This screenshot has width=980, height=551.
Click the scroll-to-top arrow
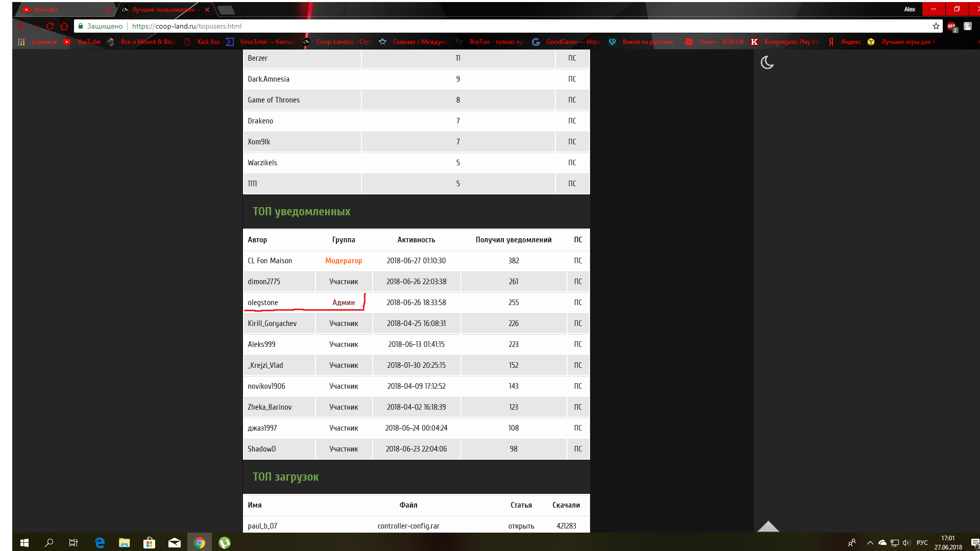pos(768,527)
